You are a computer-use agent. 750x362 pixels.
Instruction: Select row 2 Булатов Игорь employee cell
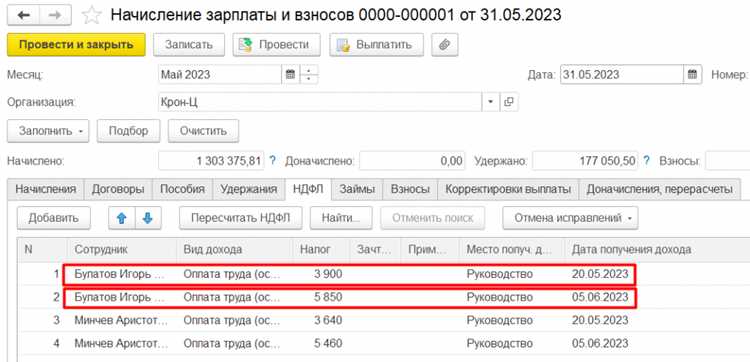(121, 297)
